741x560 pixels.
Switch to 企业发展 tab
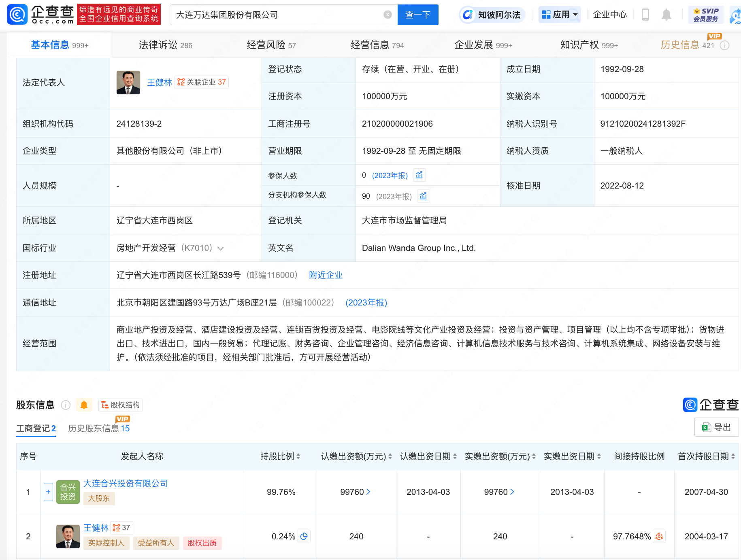(x=483, y=45)
